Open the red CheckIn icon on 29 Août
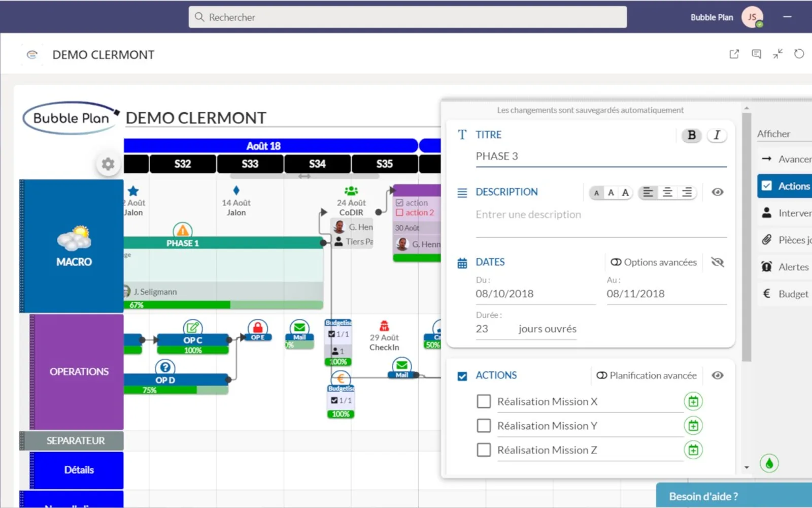The height and width of the screenshot is (508, 812). click(x=384, y=326)
